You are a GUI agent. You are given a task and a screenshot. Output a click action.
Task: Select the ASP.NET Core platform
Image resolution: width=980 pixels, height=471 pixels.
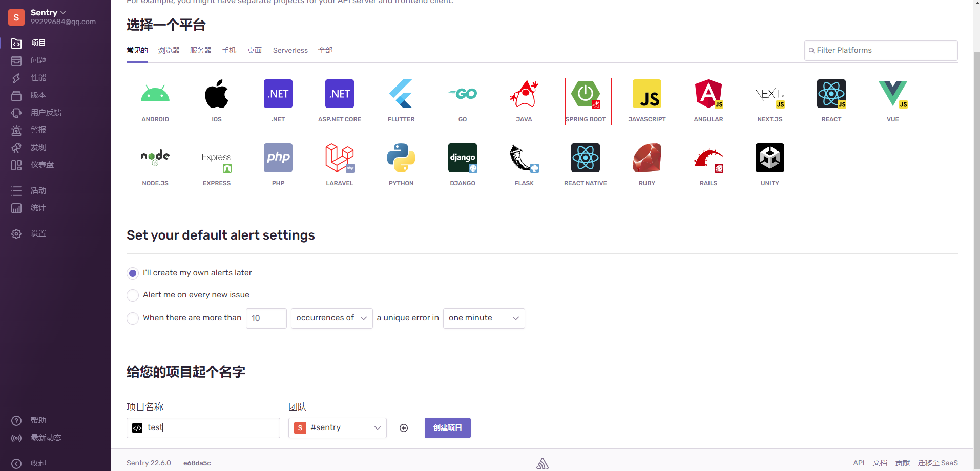[x=340, y=94]
